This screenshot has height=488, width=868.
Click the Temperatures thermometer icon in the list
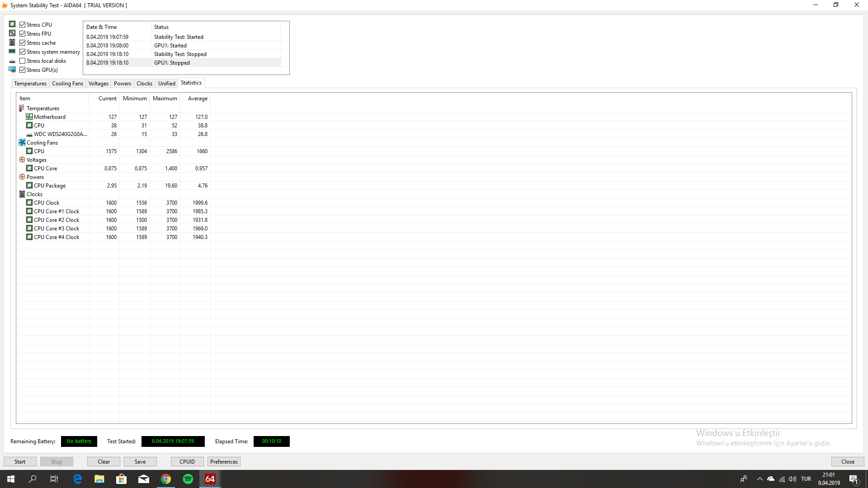[22, 108]
